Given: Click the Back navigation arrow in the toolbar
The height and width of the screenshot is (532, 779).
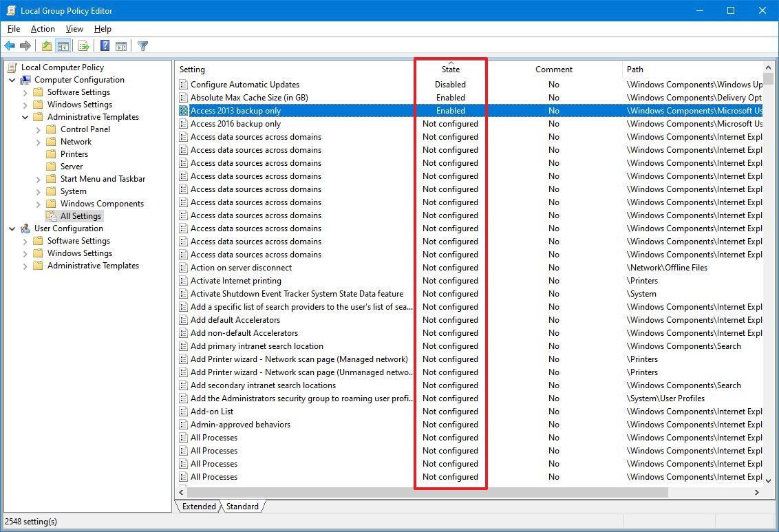Looking at the screenshot, I should 10,45.
